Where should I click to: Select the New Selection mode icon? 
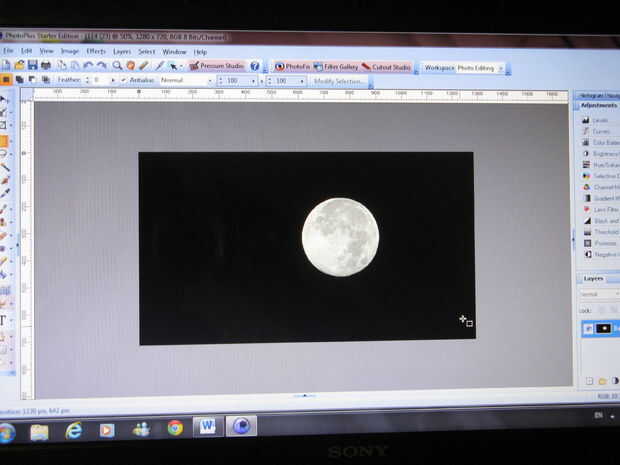[6, 79]
